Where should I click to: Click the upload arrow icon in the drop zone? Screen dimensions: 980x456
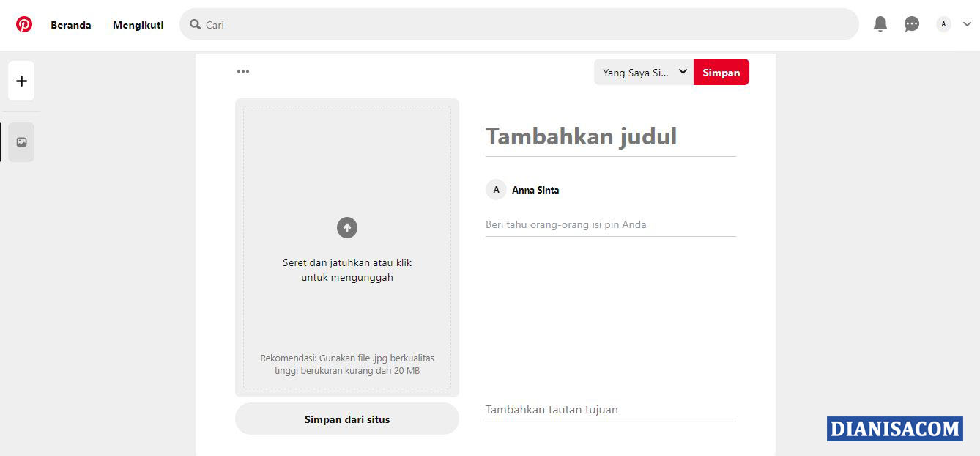(346, 227)
